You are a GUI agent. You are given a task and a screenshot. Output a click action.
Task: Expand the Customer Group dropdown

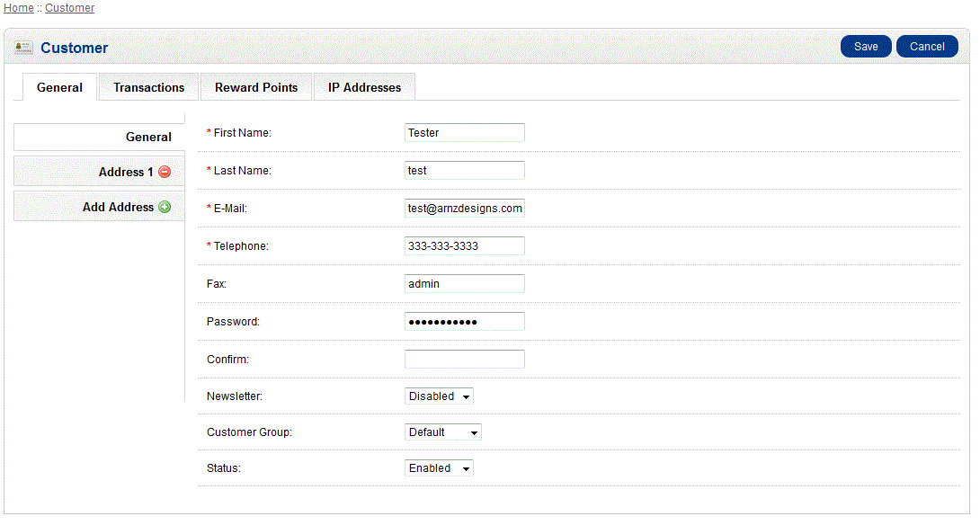[443, 432]
